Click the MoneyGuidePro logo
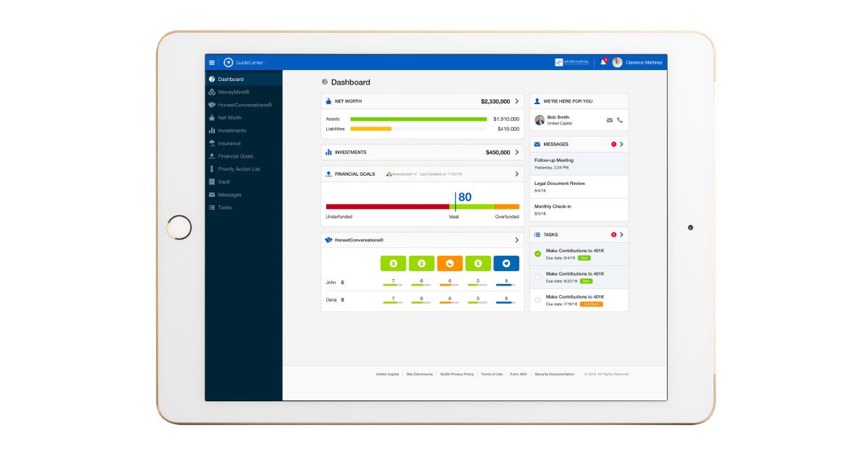 [x=401, y=174]
